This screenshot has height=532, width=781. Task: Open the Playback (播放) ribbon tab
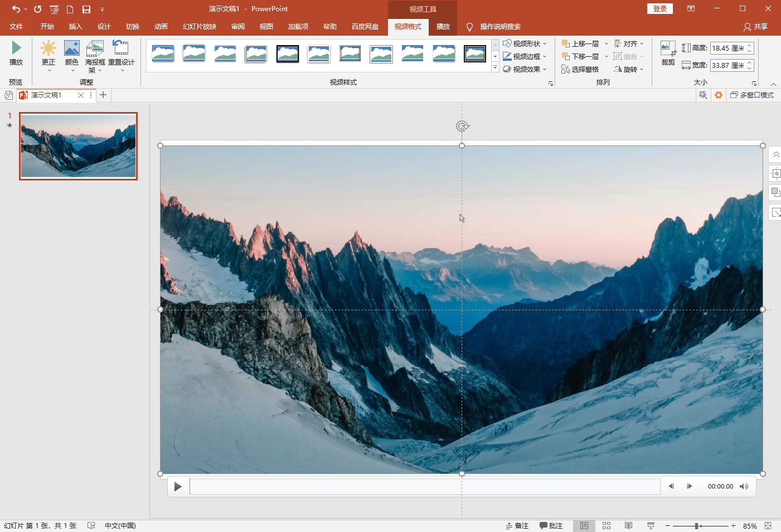pyautogui.click(x=443, y=27)
